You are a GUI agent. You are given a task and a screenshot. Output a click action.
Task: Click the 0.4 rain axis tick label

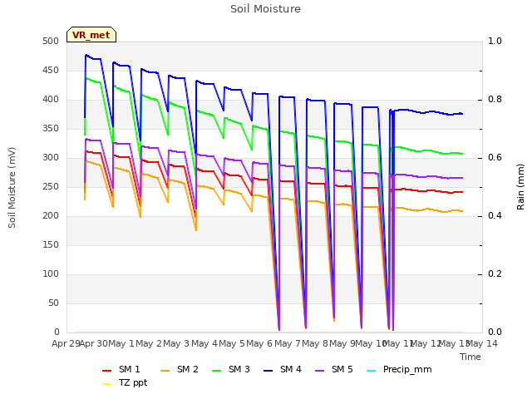pyautogui.click(x=495, y=216)
